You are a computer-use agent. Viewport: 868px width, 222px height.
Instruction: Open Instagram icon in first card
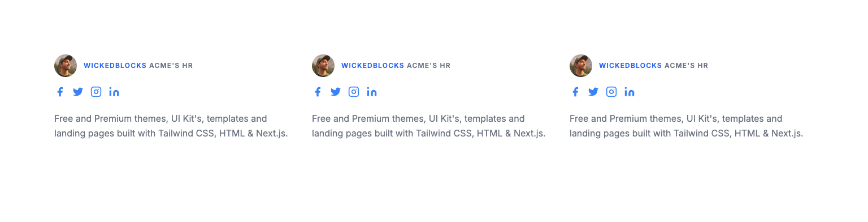tap(96, 92)
